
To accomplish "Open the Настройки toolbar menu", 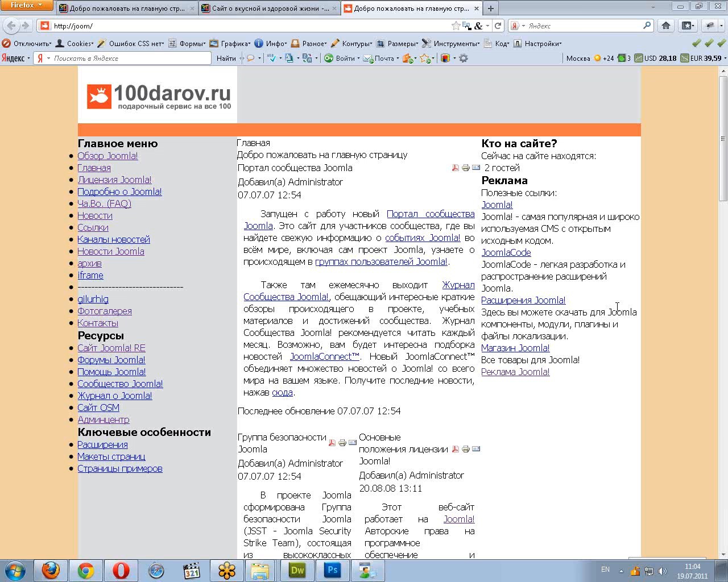I will point(537,43).
